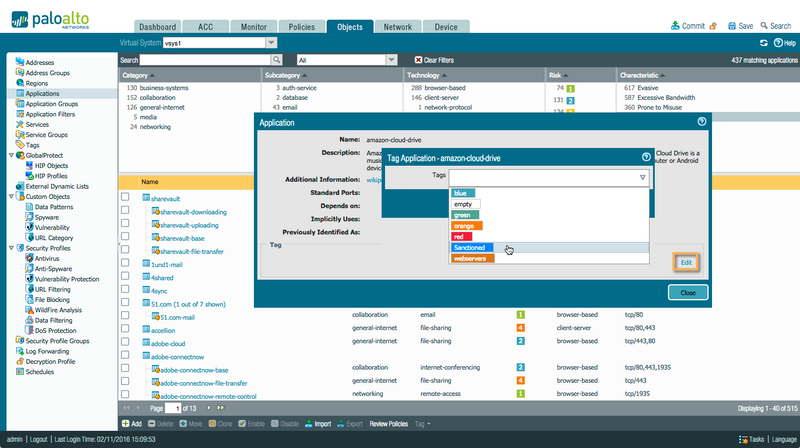Tick the accellion row checkbox
The height and width of the screenshot is (448, 800).
point(125,328)
